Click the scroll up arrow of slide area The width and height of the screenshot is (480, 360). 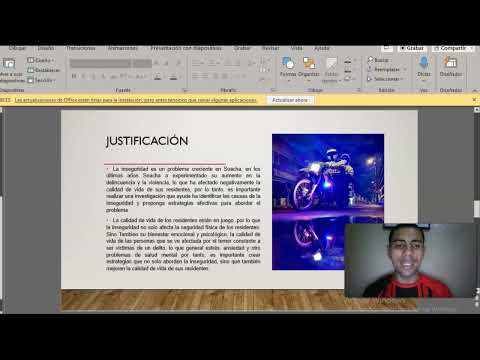477,110
